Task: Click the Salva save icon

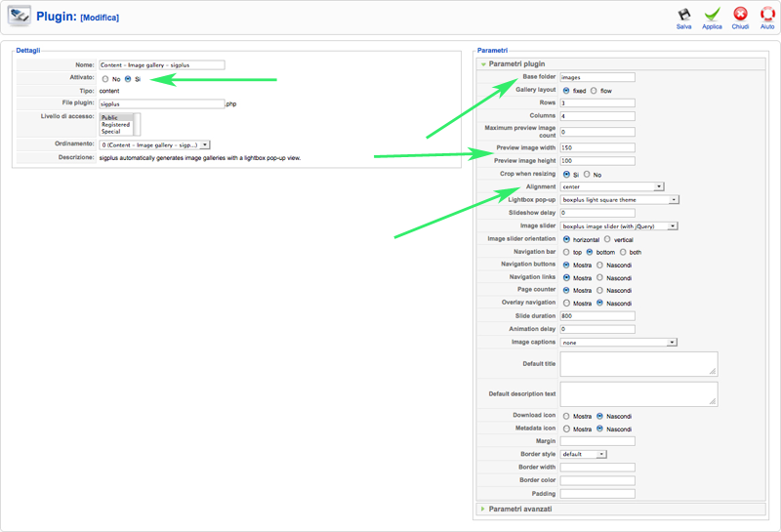Action: point(683,14)
